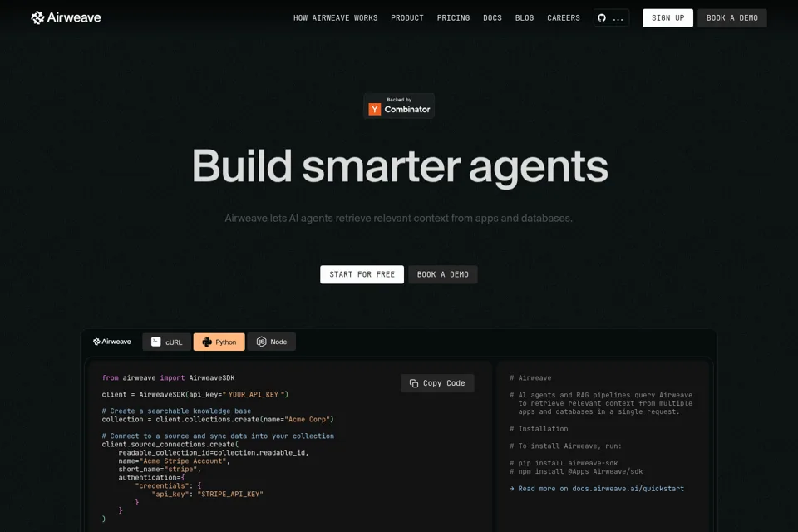Click the '# Create a searchable knowledge base' comment
This screenshot has height=532, width=798.
176,411
